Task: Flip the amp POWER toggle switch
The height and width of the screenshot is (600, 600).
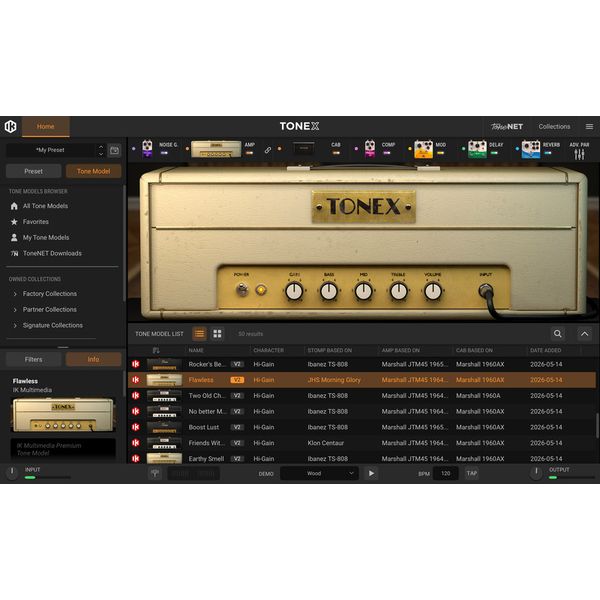Action: [242, 290]
